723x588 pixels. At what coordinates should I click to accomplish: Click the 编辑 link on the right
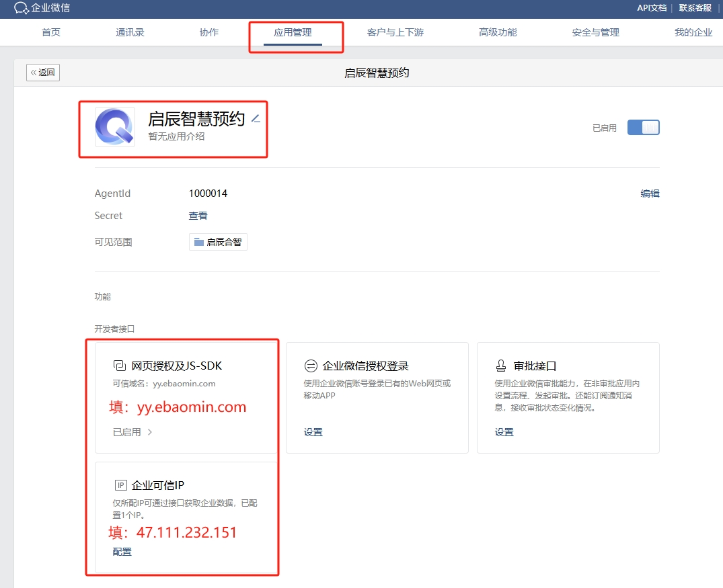point(650,194)
